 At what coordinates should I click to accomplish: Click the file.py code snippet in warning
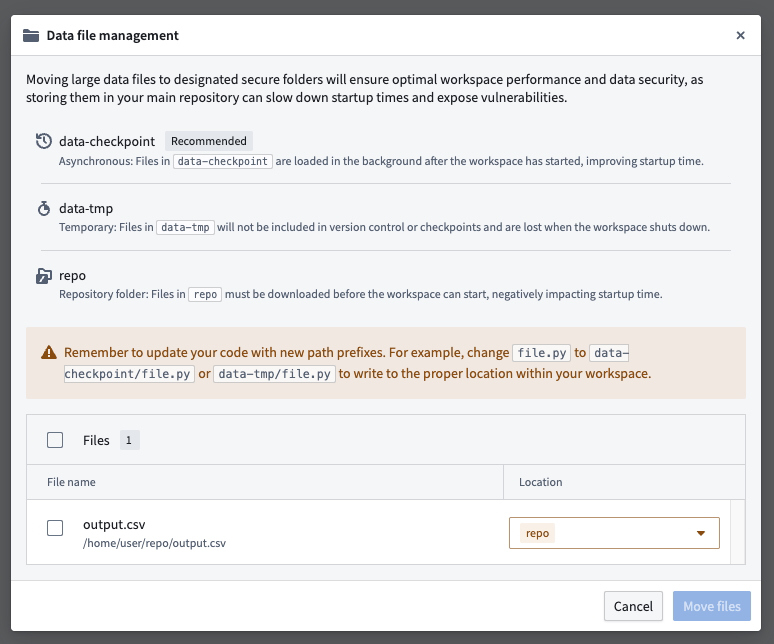542,353
